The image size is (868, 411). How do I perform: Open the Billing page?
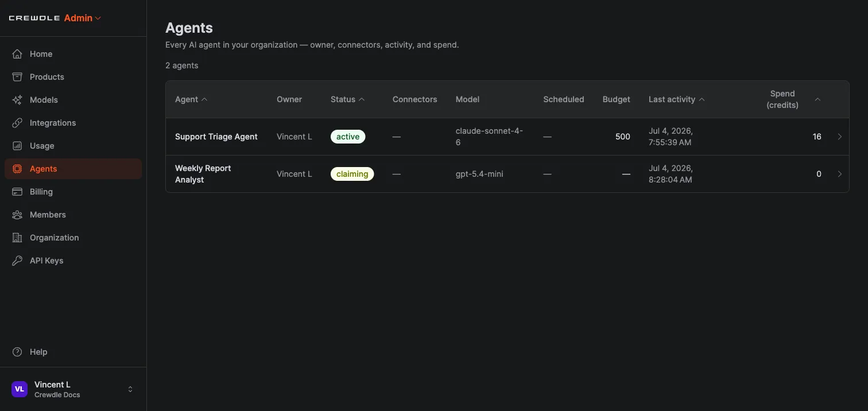pos(73,192)
